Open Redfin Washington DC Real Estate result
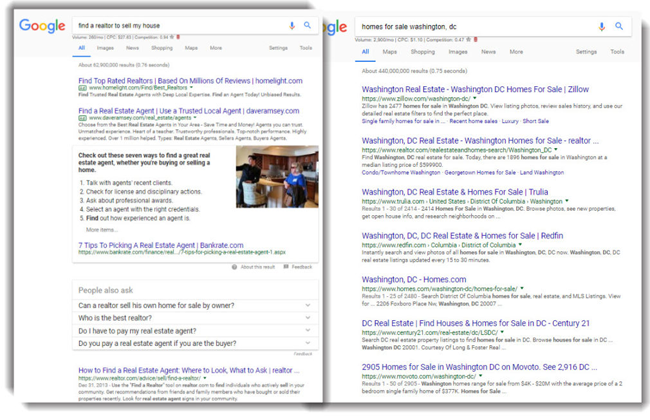Screen dimensions: 650x420 coord(462,236)
